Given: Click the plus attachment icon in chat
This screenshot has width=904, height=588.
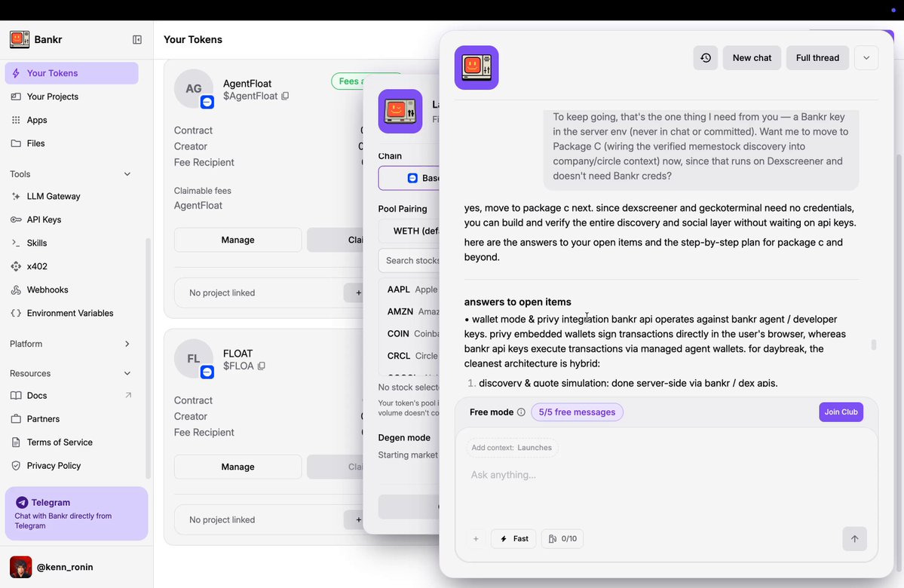Looking at the screenshot, I should [x=476, y=539].
